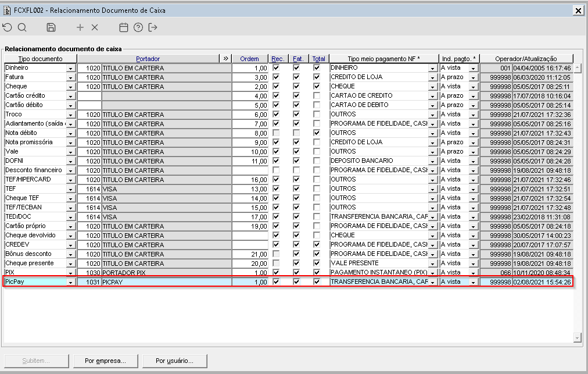Click the Fat. column header
The height and width of the screenshot is (374, 588).
click(298, 59)
